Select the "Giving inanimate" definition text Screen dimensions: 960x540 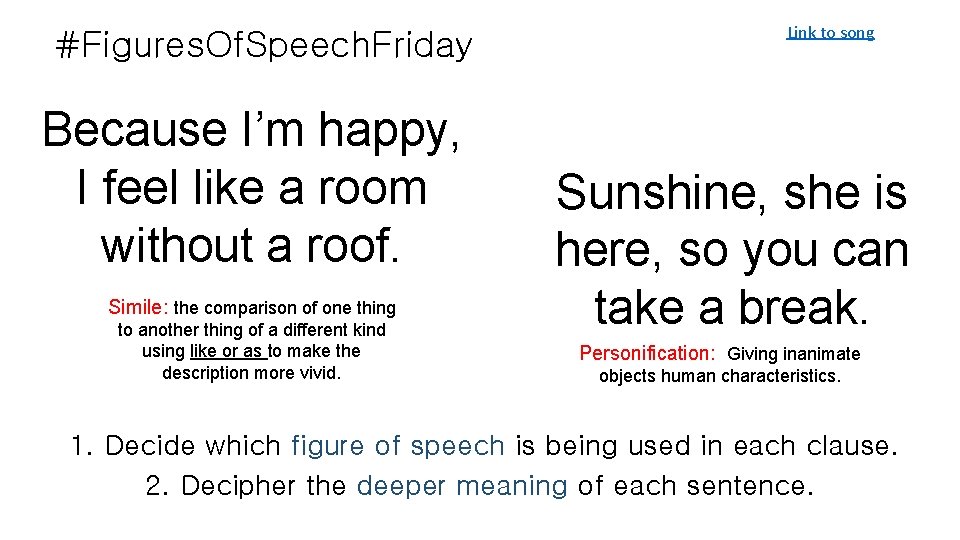pos(793,354)
